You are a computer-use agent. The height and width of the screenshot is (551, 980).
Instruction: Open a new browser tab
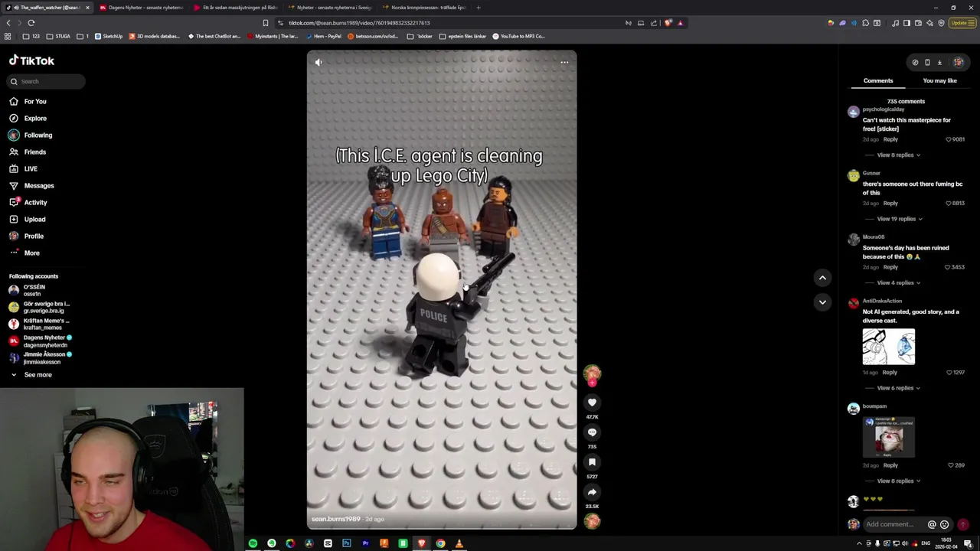point(478,8)
